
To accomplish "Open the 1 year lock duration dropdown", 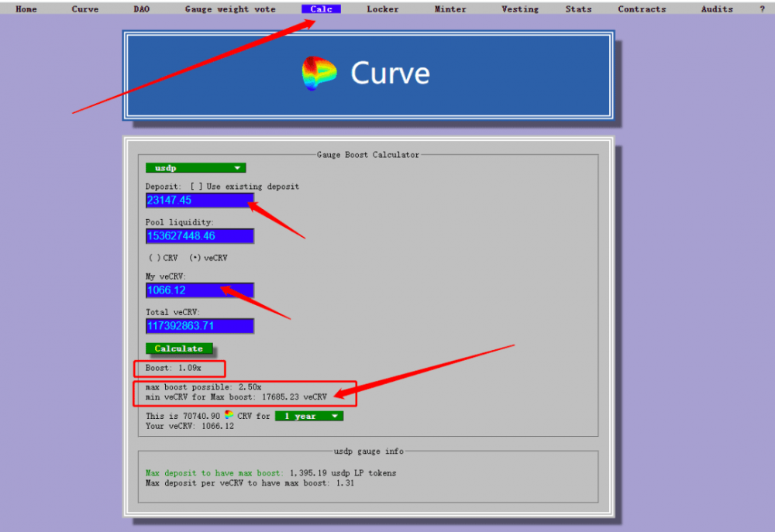I will [309, 416].
